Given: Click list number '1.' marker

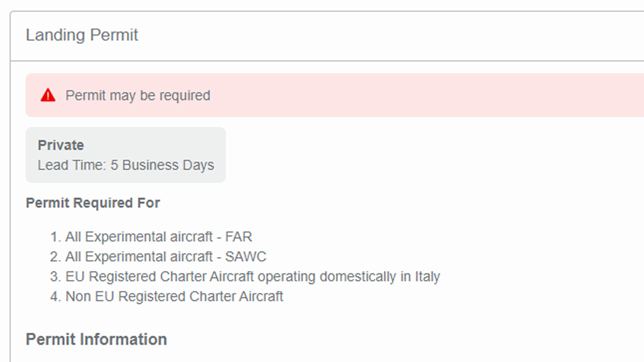Looking at the screenshot, I should point(56,237).
